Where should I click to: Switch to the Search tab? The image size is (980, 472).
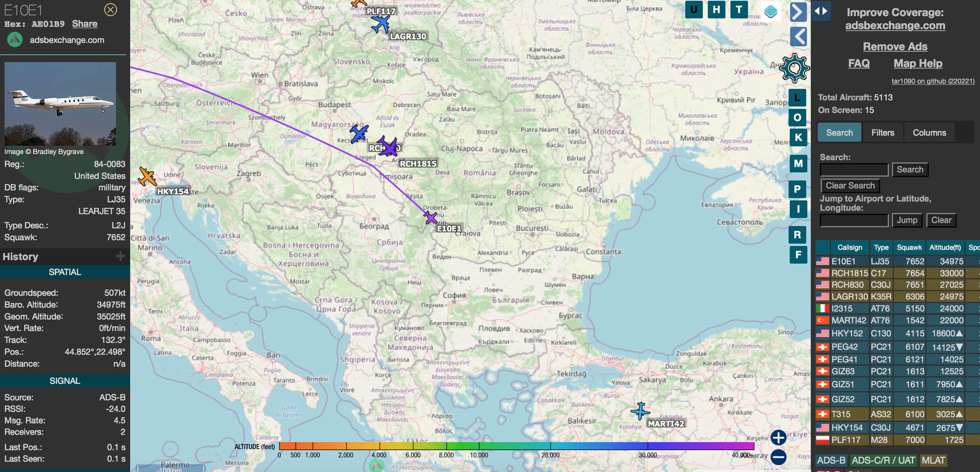pos(839,133)
